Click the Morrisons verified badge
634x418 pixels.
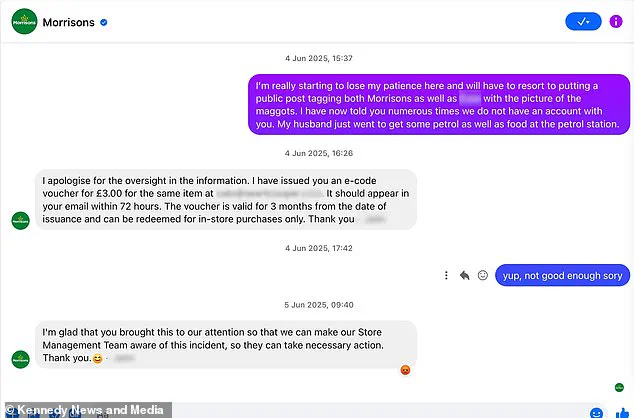tap(104, 22)
